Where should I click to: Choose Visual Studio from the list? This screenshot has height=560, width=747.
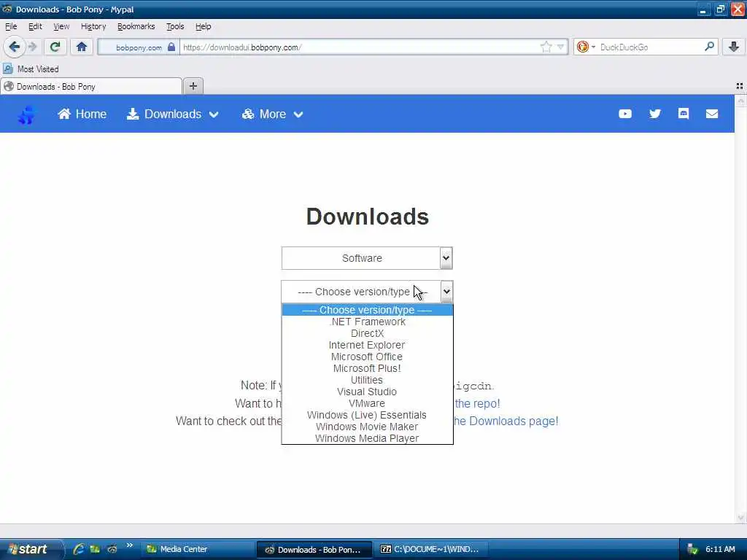pyautogui.click(x=367, y=392)
